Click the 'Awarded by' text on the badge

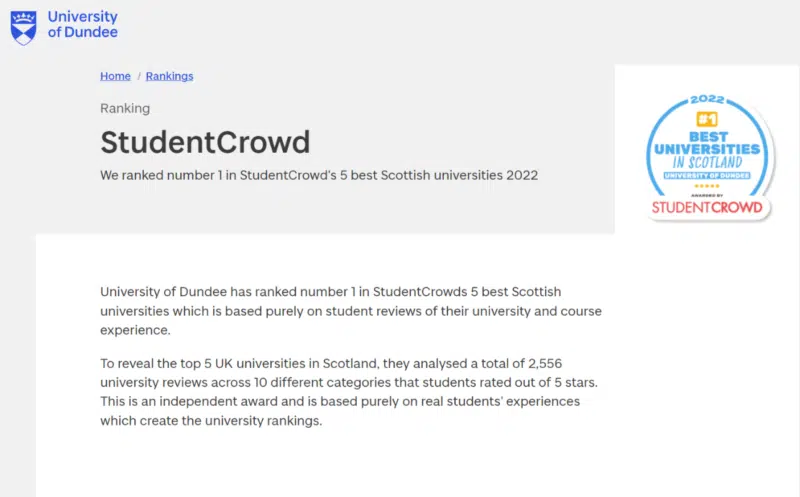pos(707,193)
